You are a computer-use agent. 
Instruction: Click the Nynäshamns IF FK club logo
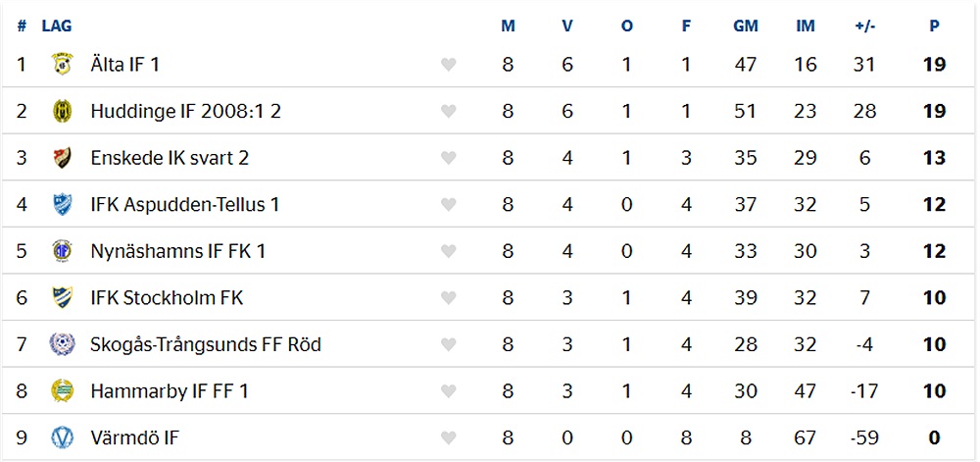(x=62, y=251)
